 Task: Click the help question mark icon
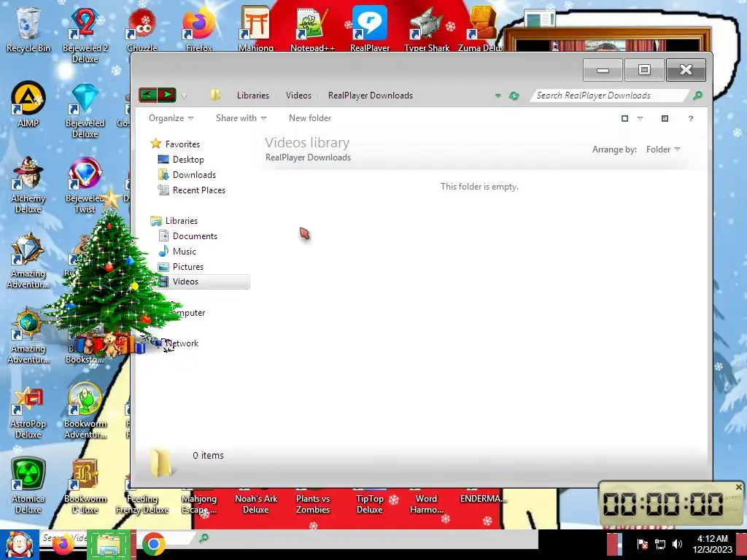click(690, 119)
